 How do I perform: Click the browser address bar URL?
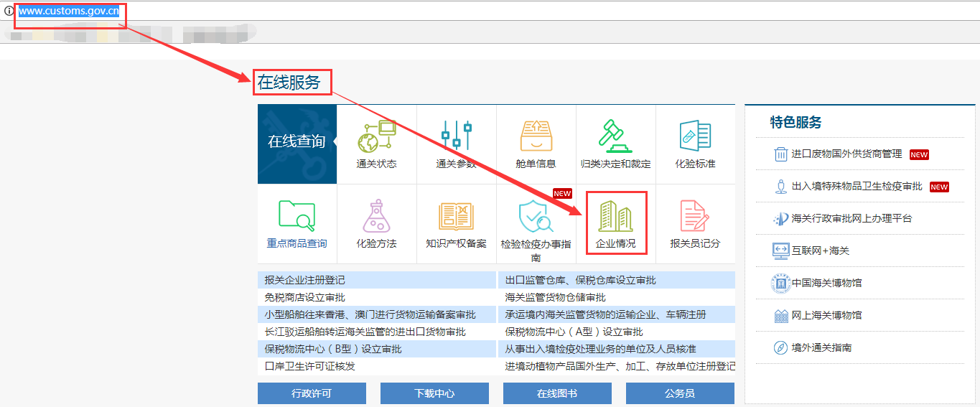(69, 11)
